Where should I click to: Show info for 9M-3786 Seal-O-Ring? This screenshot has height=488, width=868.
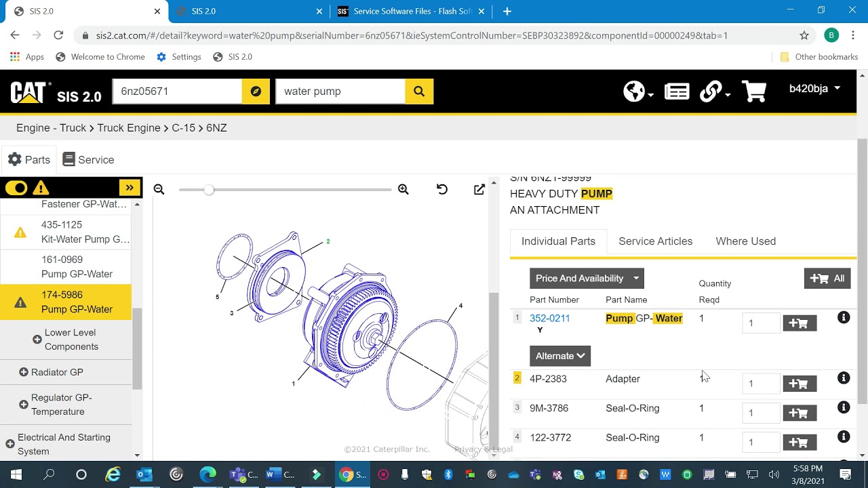click(x=844, y=407)
